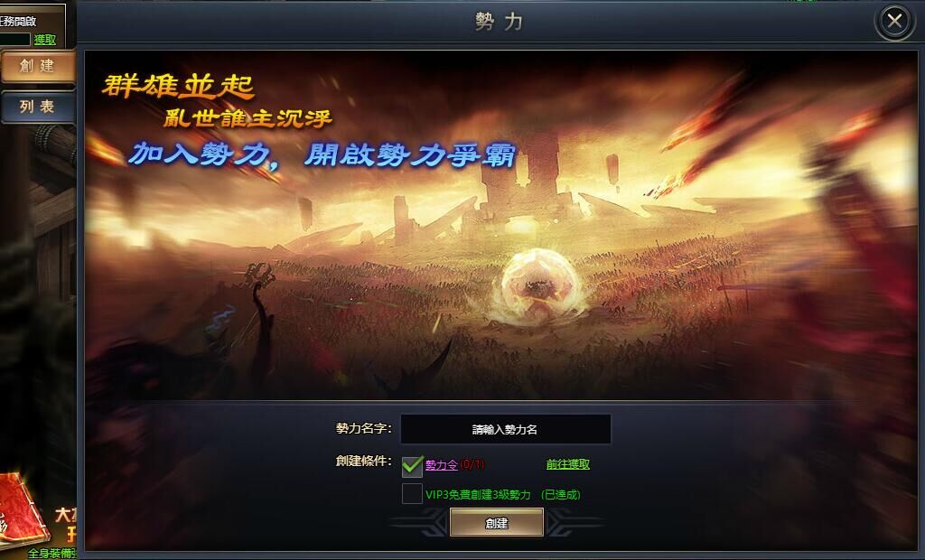Click the green 獲取 link under 任務開啟

click(45, 40)
